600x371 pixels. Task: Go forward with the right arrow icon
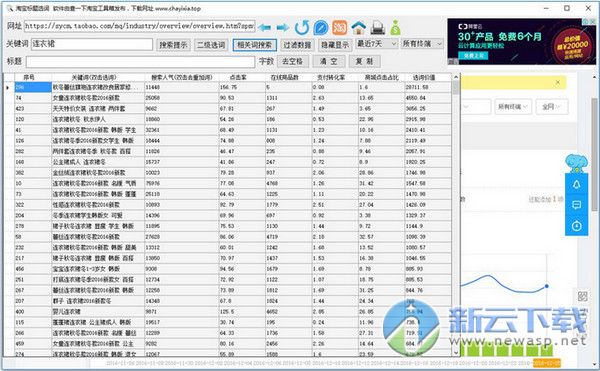282,28
